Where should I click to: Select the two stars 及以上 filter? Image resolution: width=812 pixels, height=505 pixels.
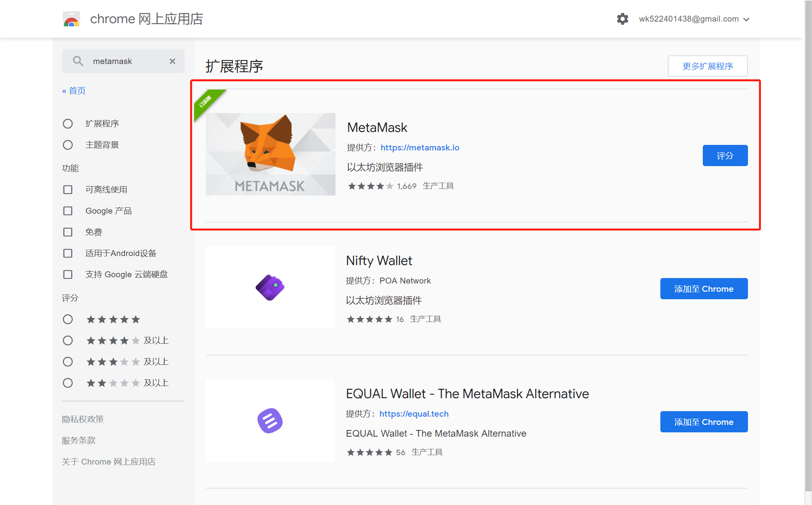pyautogui.click(x=68, y=383)
